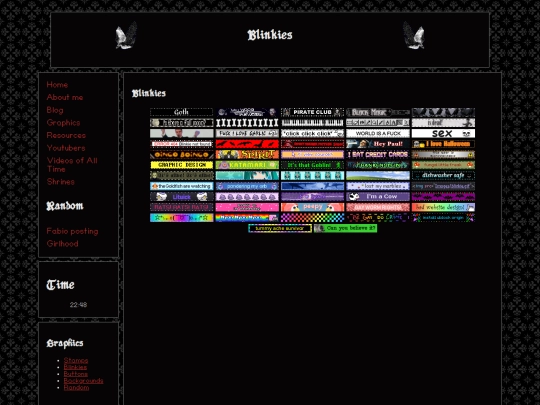
Task: Click the Goldfish are watching blinkie
Action: point(181,186)
